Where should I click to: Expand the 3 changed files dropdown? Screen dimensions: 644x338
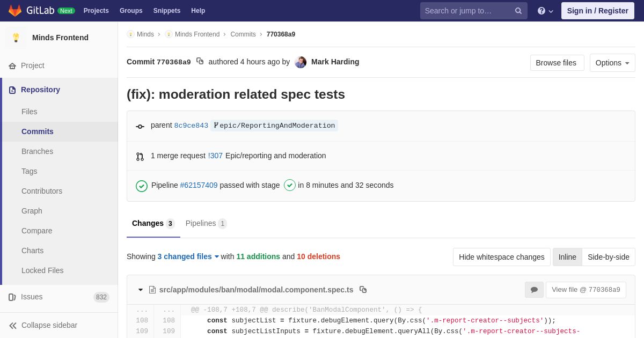(x=188, y=256)
